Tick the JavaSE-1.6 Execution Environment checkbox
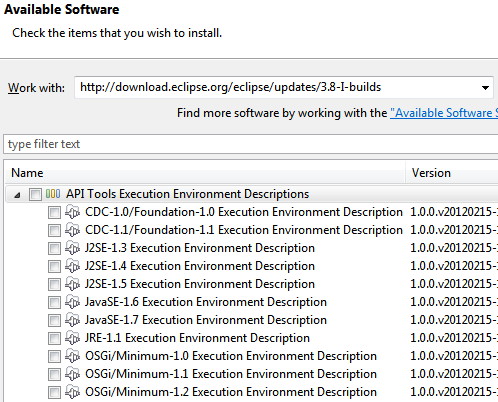498x402 pixels. click(54, 302)
